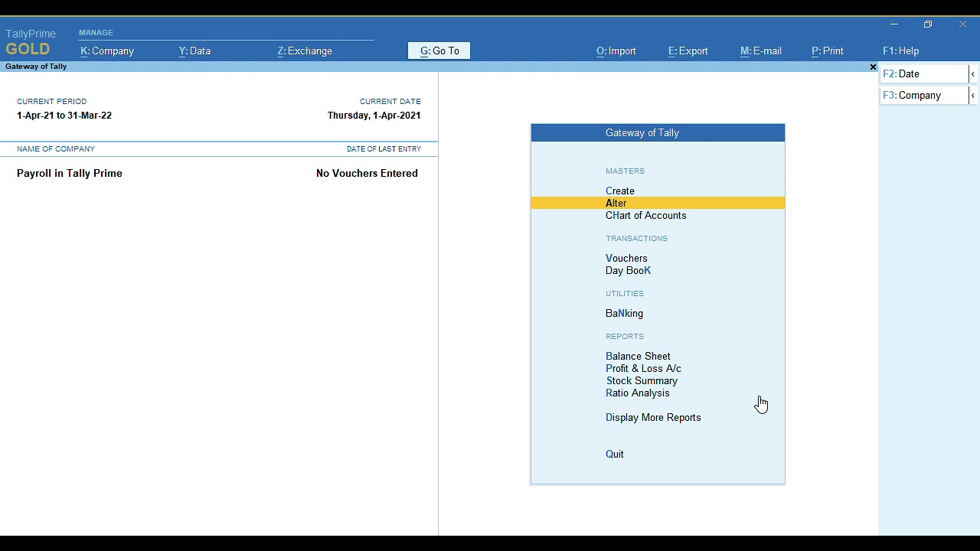Close the TallyPrime window
The height and width of the screenshot is (551, 980).
tap(962, 24)
